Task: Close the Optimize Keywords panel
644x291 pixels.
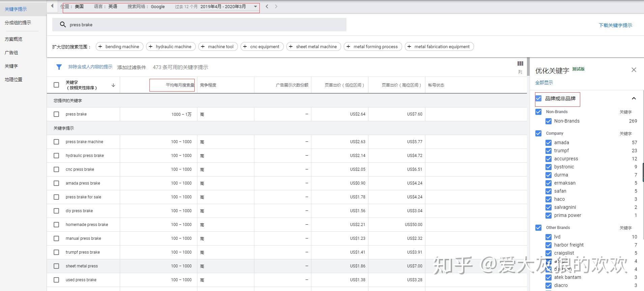Action: point(634,70)
